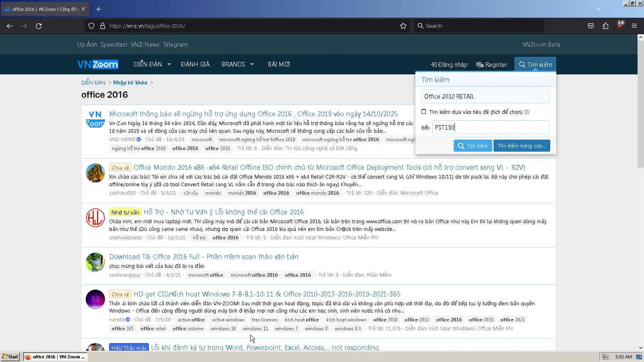
Task: Click the page reload icon
Action: pos(39,26)
